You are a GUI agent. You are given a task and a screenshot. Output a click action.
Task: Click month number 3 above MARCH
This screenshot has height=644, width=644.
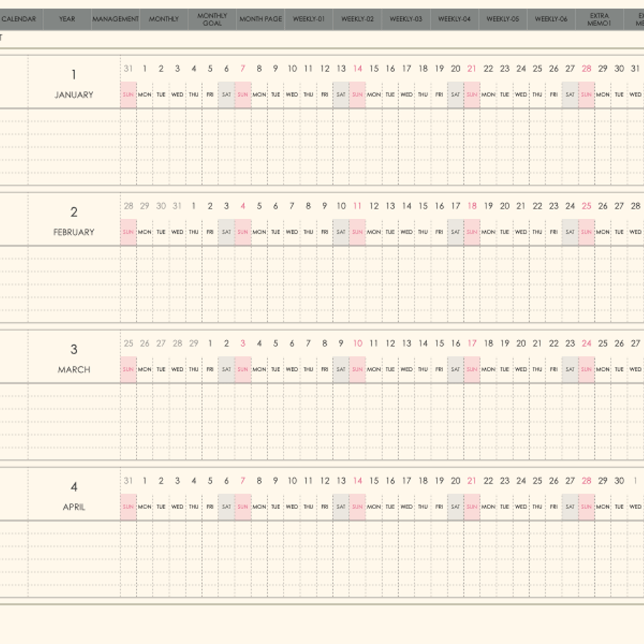click(x=74, y=349)
